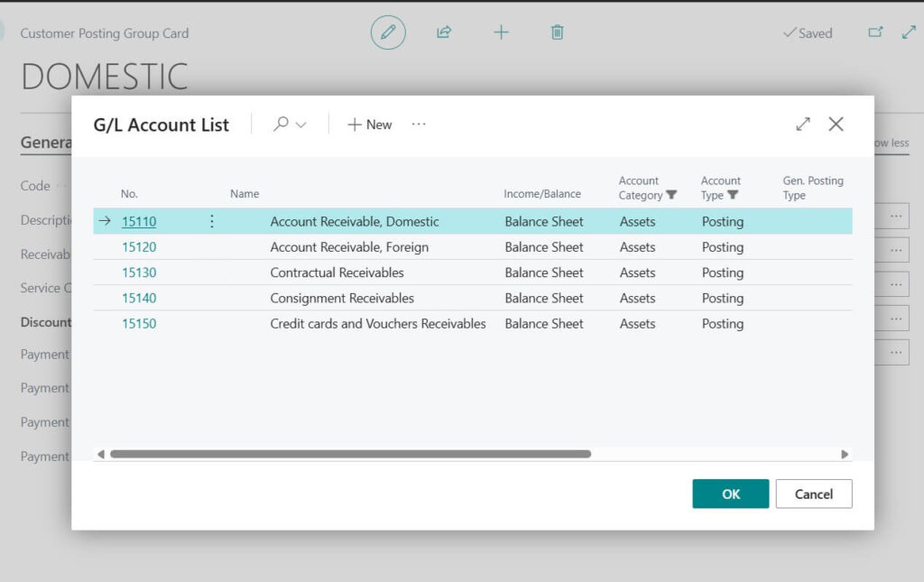
Task: Click the search magnifier in G/L Account List
Action: click(282, 124)
